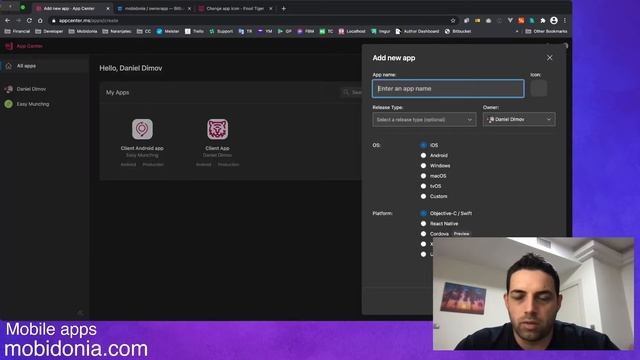Open the Author Dashboard bookmark
This screenshot has height=360, width=640.
point(417,31)
